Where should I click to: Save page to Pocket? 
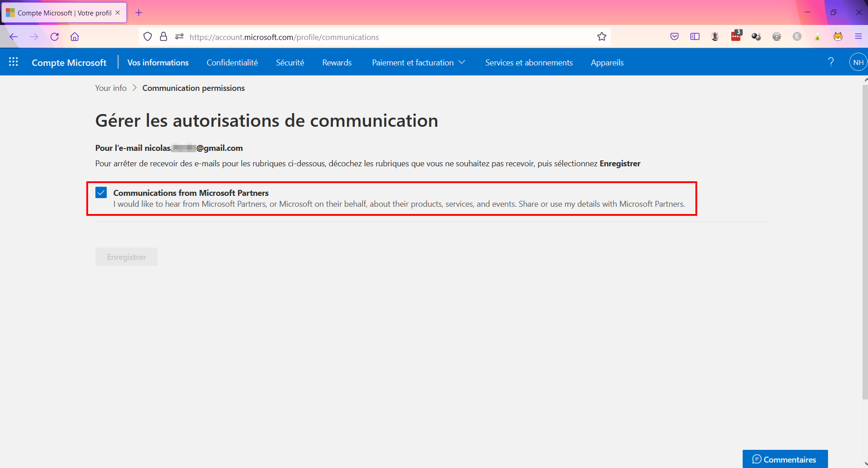tap(675, 37)
